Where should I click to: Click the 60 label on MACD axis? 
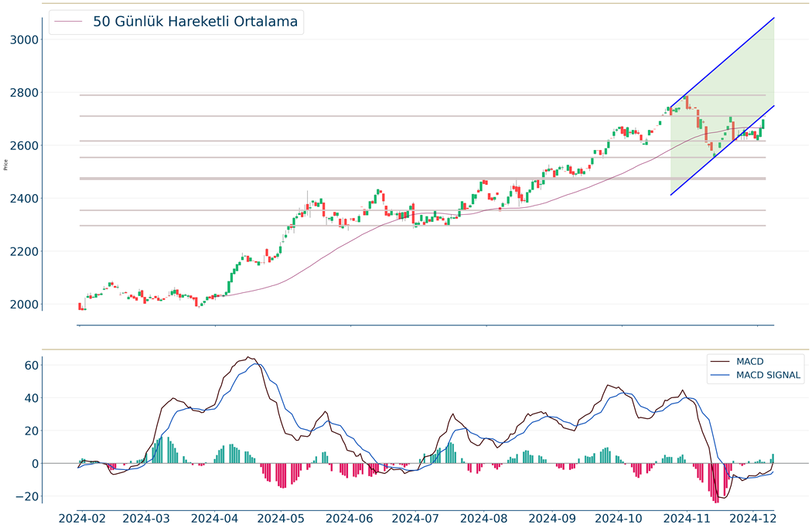pos(32,366)
